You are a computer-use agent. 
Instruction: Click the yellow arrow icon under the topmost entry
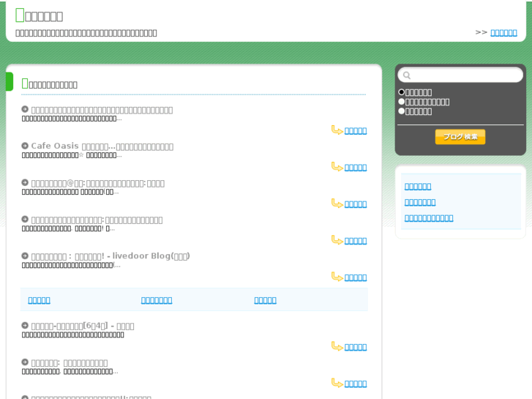tap(337, 130)
